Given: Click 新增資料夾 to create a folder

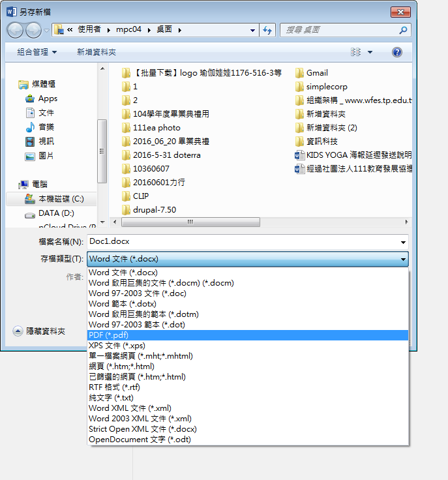Looking at the screenshot, I should (x=97, y=52).
